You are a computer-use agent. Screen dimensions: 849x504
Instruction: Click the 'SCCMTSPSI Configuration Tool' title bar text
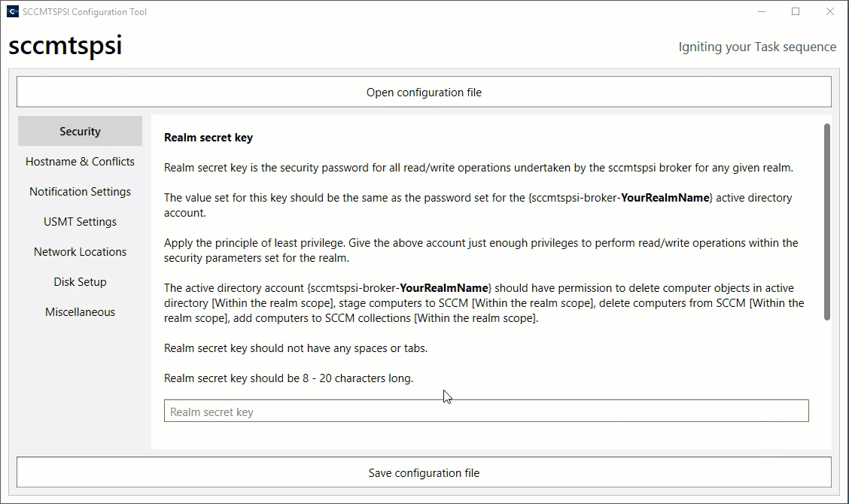click(85, 12)
